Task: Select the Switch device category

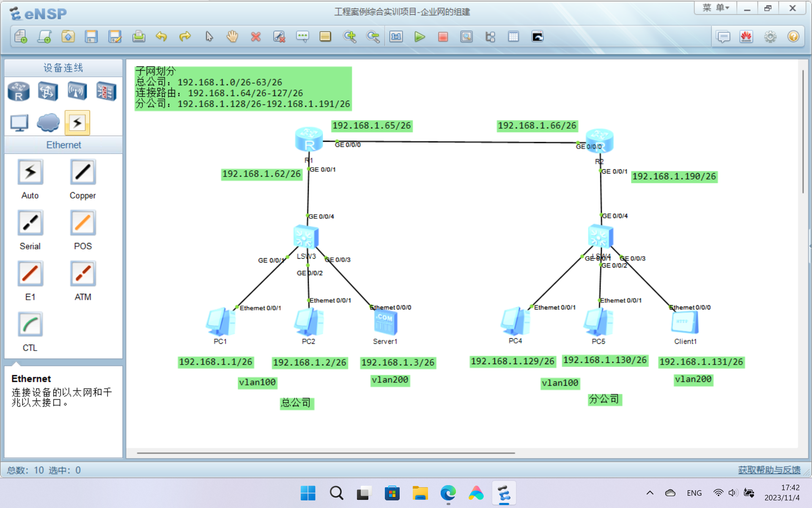Action: click(x=48, y=91)
